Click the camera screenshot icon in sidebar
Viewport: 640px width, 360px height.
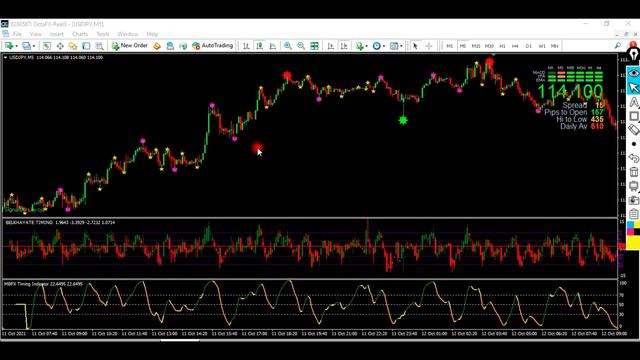pos(633,200)
